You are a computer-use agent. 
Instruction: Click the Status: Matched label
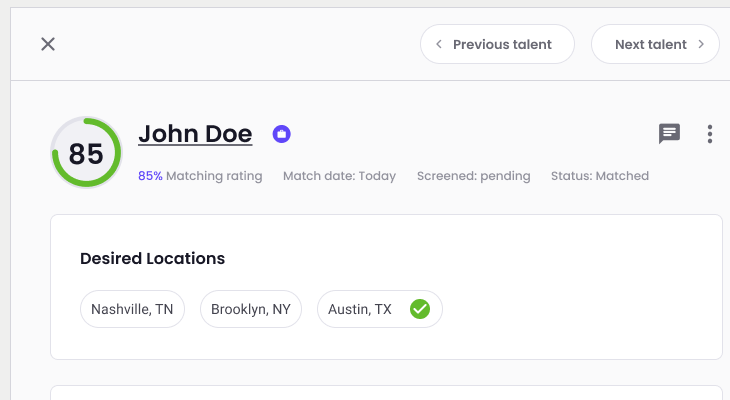tap(599, 176)
